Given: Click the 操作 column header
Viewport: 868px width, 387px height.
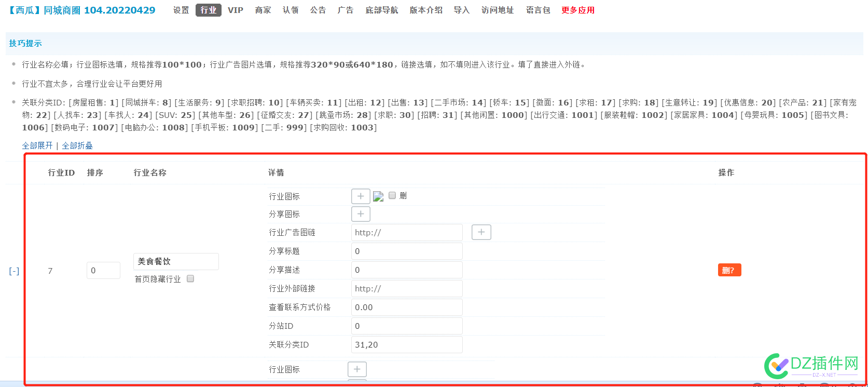Looking at the screenshot, I should coord(726,172).
